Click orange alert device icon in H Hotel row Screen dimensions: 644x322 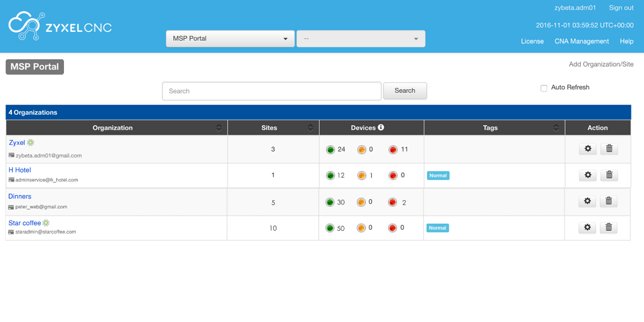[x=362, y=175]
